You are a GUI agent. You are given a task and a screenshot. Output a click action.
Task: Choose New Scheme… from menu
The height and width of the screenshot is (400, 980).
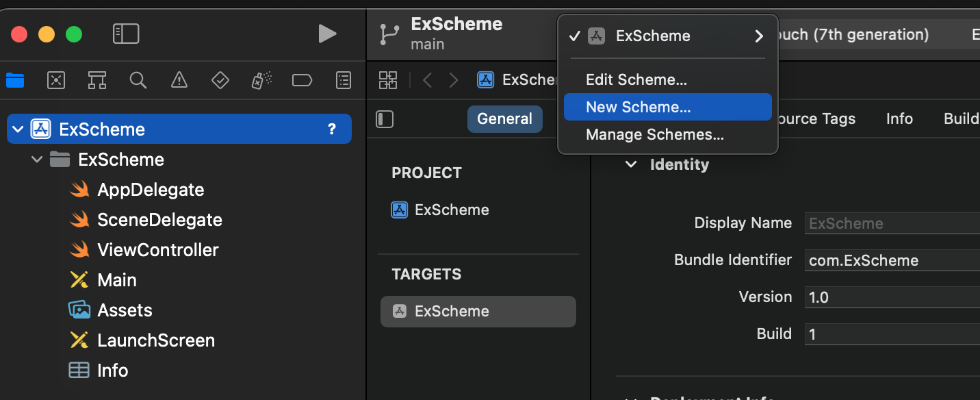click(x=668, y=107)
